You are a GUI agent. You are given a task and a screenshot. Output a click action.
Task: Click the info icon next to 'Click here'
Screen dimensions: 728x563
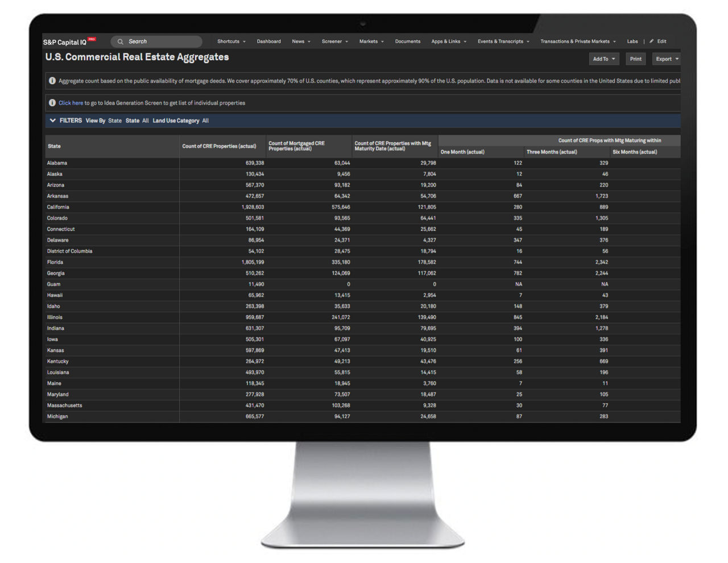(x=52, y=103)
